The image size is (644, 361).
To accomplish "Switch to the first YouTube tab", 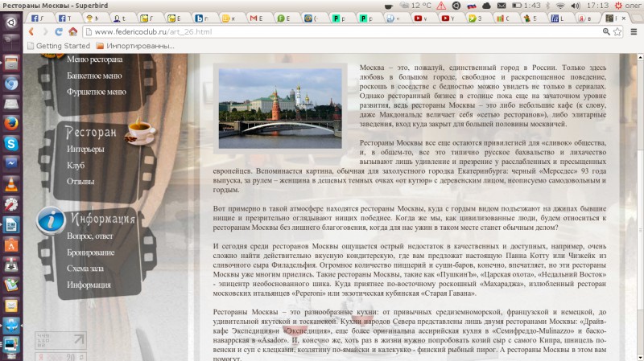I will (420, 18).
